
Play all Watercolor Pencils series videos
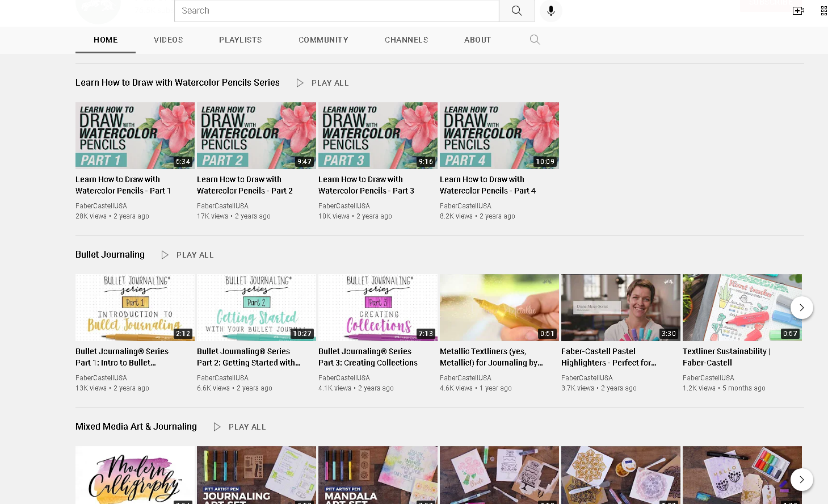(x=330, y=83)
